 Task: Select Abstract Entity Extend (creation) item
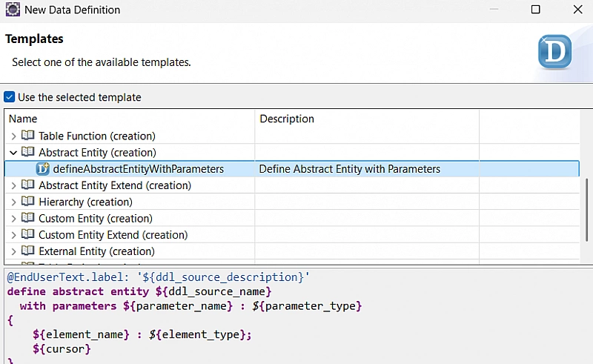(115, 185)
